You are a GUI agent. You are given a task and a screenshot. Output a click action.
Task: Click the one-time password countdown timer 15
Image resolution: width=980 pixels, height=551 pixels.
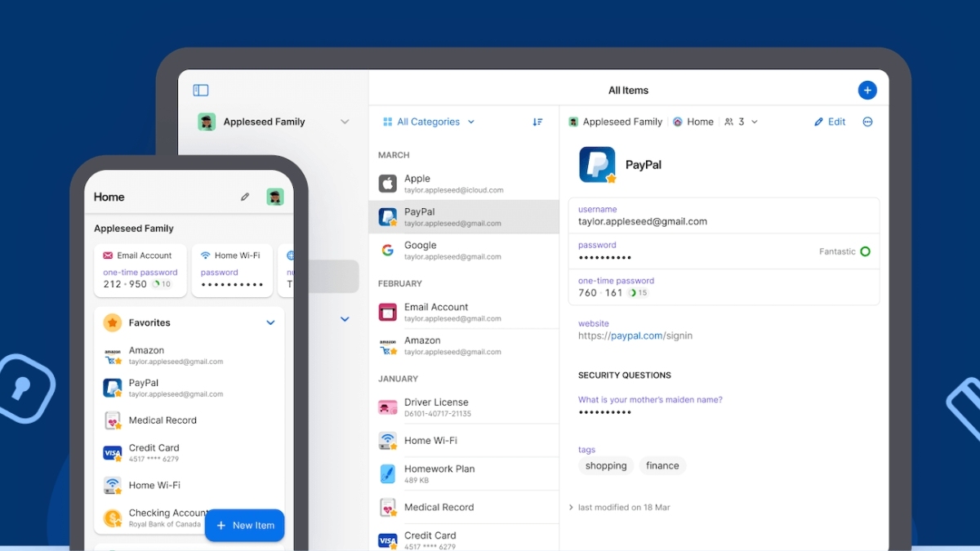[638, 293]
